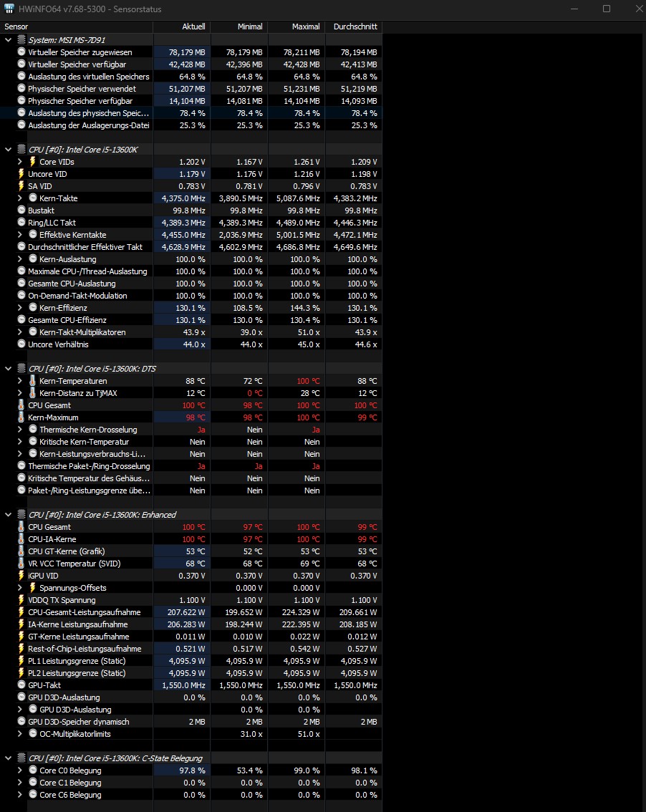The image size is (646, 812).
Task: Click the lightning icon beside PL1 Leistungsgrenze
Action: pyautogui.click(x=21, y=661)
